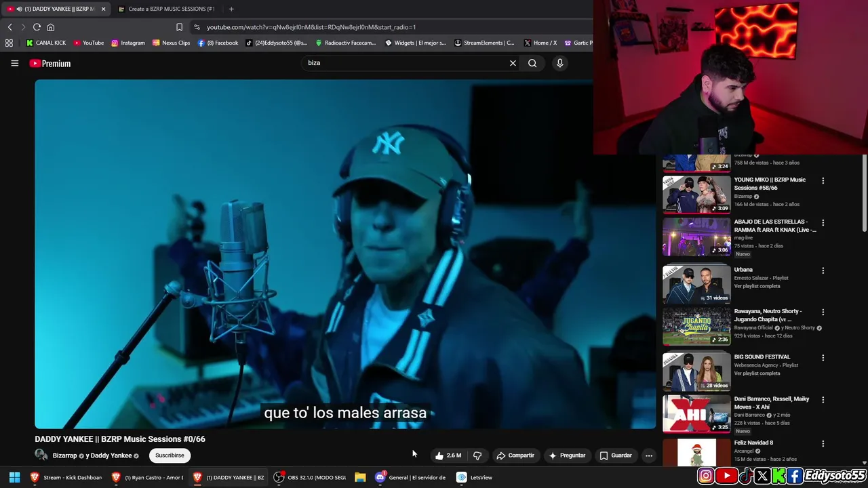Open the CANAL KICK bookmark

46,43
